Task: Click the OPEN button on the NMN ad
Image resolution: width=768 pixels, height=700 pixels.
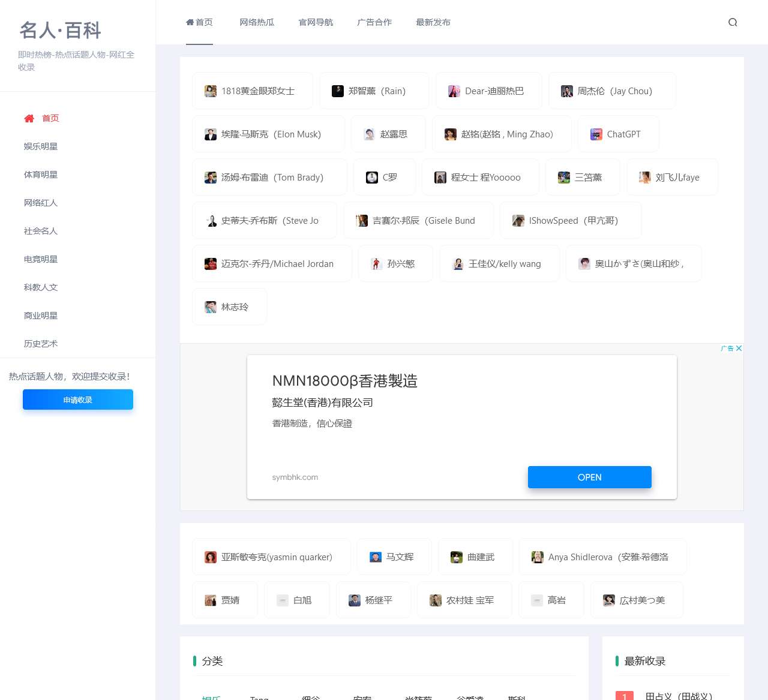Action: 589,477
